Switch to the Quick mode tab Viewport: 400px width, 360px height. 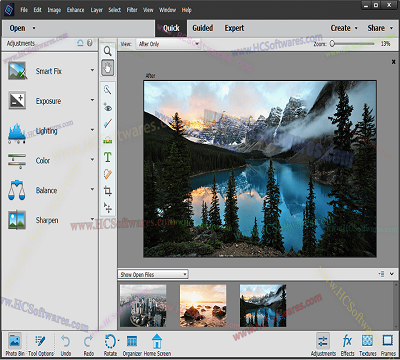[171, 28]
